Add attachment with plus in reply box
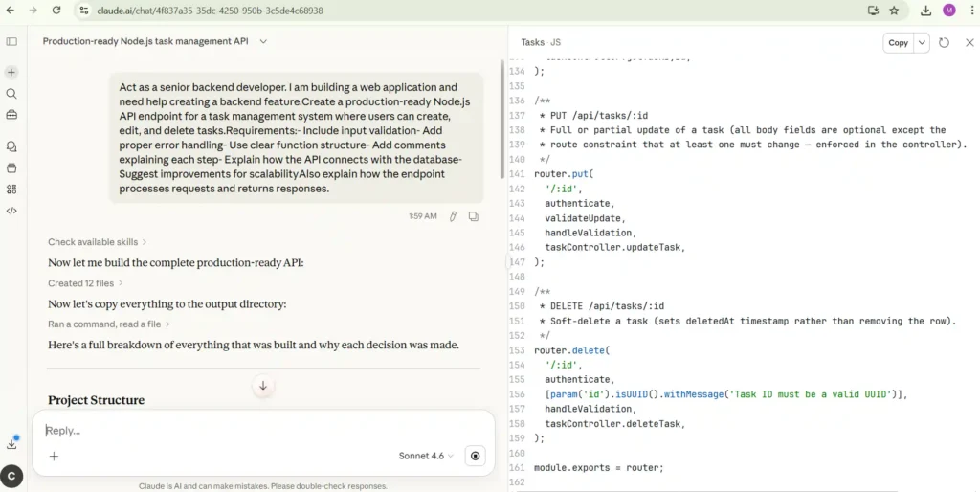This screenshot has width=980, height=492. pyautogui.click(x=54, y=456)
